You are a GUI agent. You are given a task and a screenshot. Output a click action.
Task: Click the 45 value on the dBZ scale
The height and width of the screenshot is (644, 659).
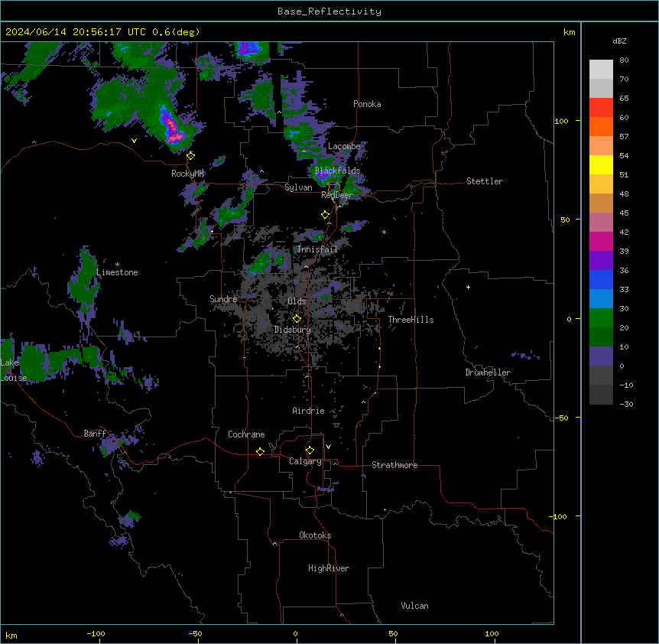tap(624, 213)
